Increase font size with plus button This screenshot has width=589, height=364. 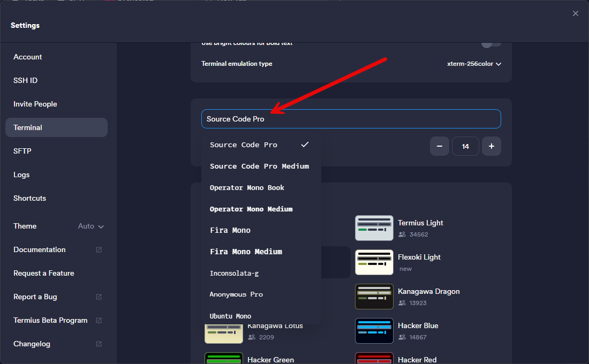tap(492, 146)
